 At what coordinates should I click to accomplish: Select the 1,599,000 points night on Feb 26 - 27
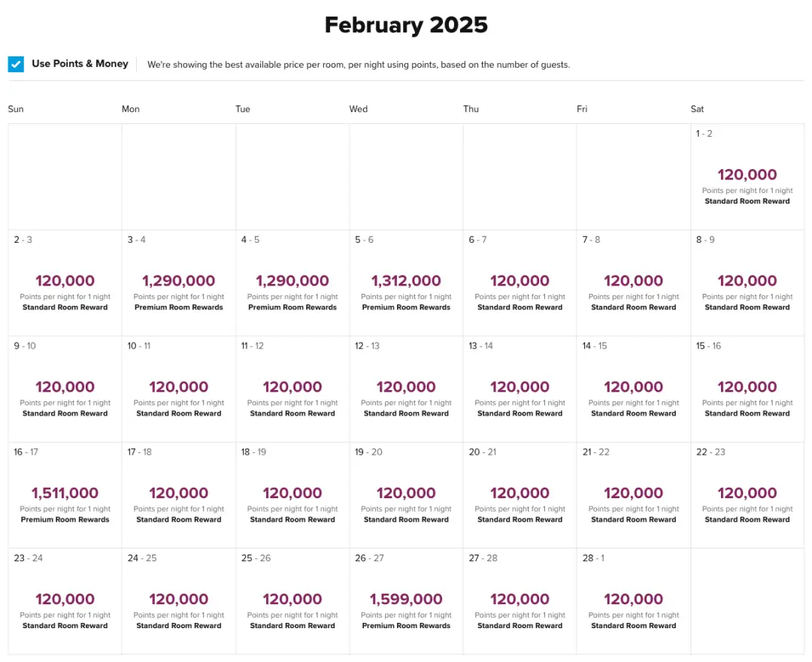tap(406, 600)
